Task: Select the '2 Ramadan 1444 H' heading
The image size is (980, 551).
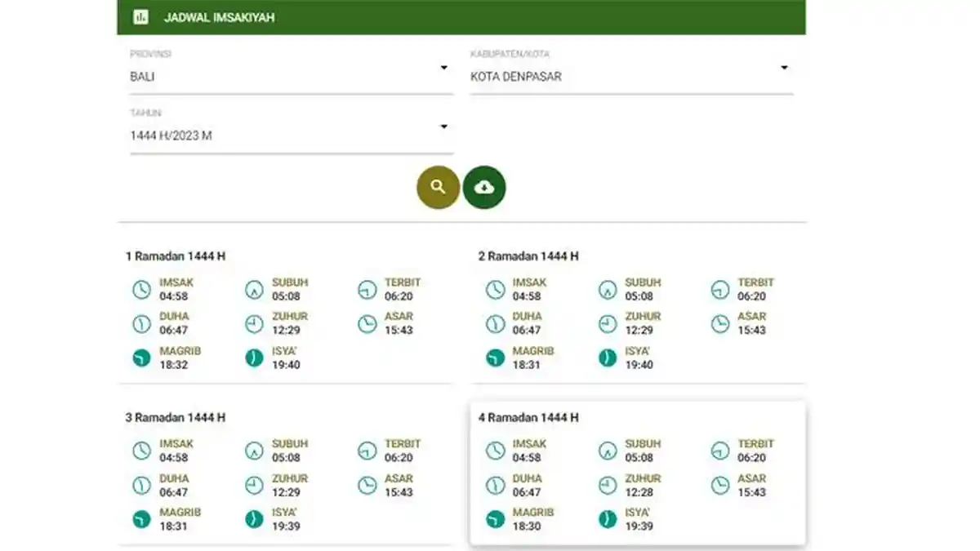Action: pyautogui.click(x=528, y=256)
